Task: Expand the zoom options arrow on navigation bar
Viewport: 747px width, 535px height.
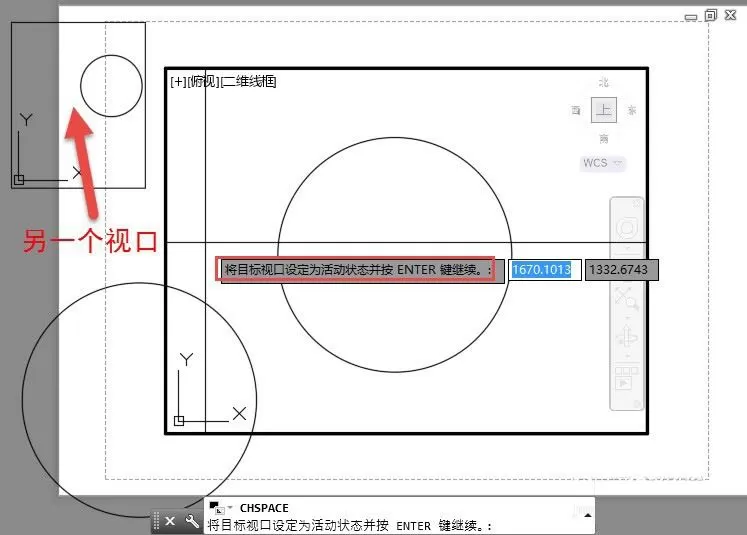Action: coord(627,317)
